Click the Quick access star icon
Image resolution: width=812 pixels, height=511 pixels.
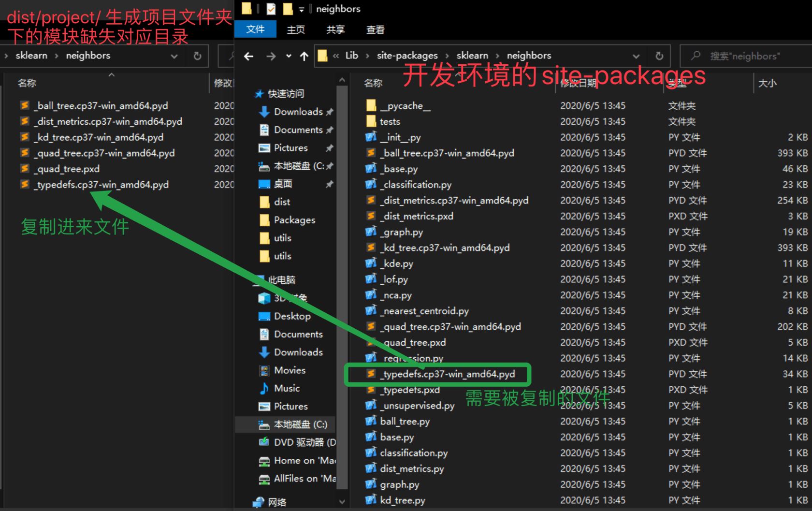[260, 94]
